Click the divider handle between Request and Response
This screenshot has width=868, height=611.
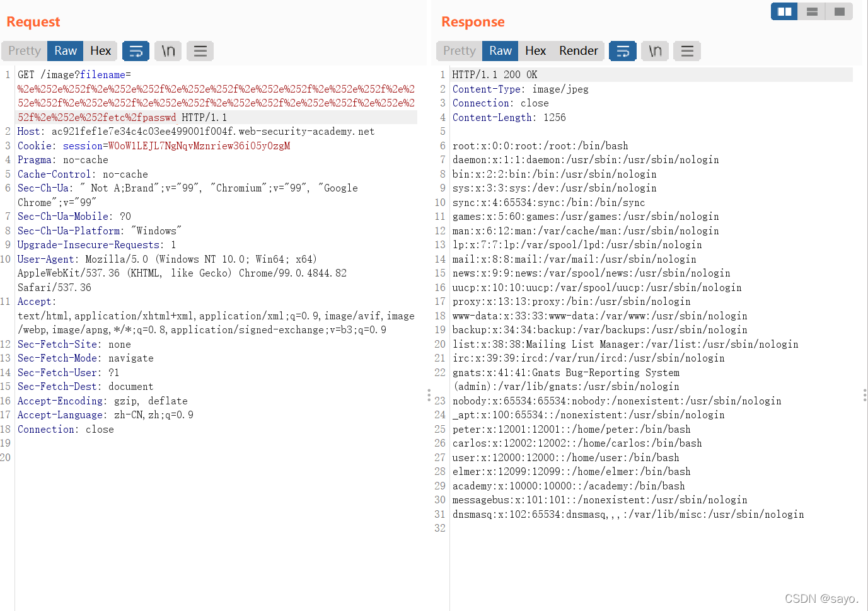(429, 395)
